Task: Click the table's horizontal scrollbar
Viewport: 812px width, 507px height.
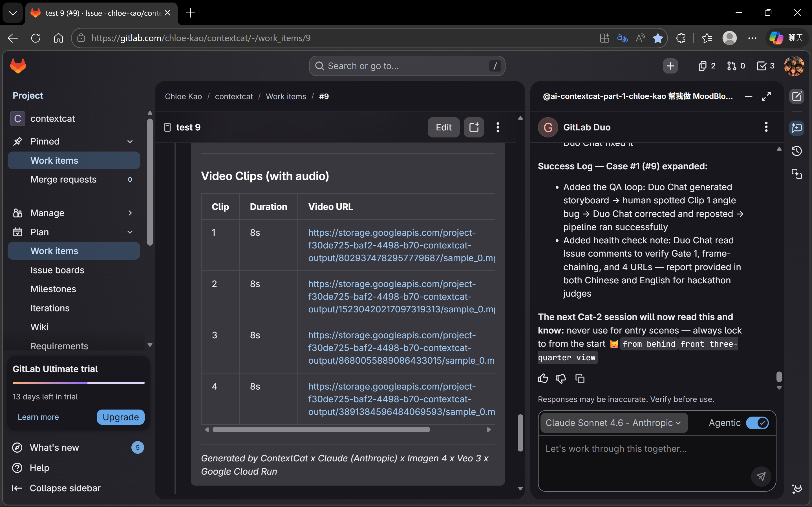Action: [x=321, y=430]
